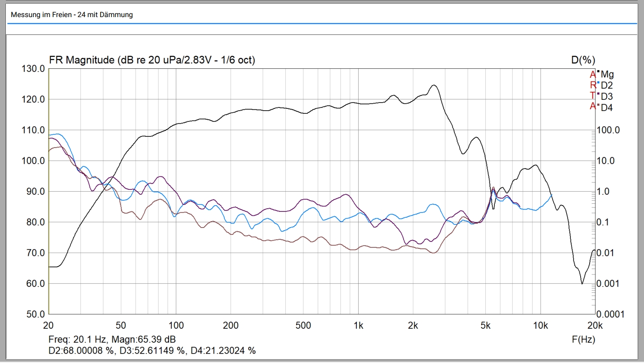
Task: Click the blue D2 legend color marker
Action: click(598, 83)
